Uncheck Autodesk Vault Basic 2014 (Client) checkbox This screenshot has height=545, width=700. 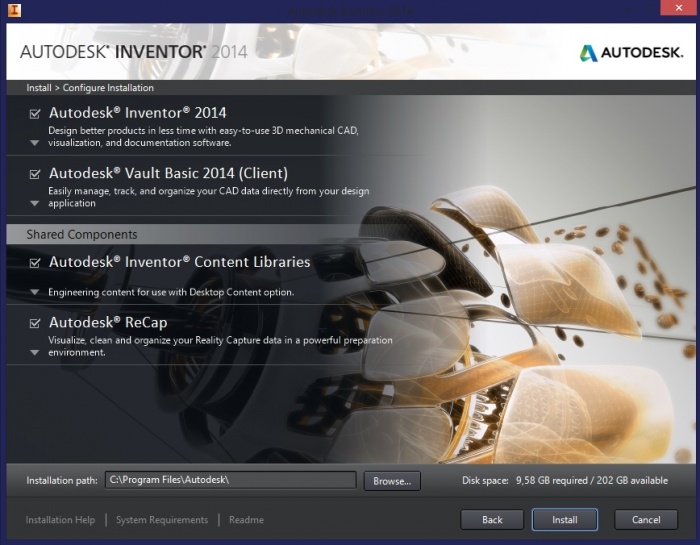tap(35, 174)
